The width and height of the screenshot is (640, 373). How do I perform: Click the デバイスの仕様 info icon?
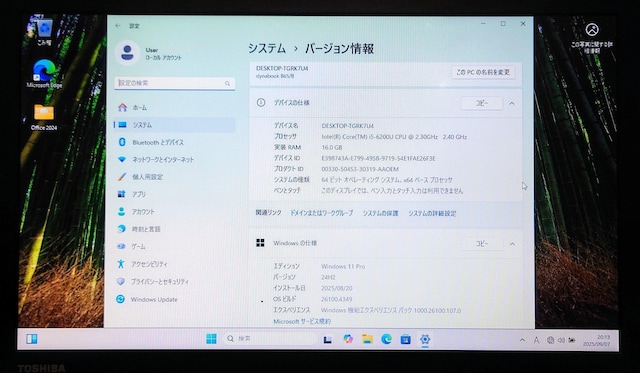261,102
